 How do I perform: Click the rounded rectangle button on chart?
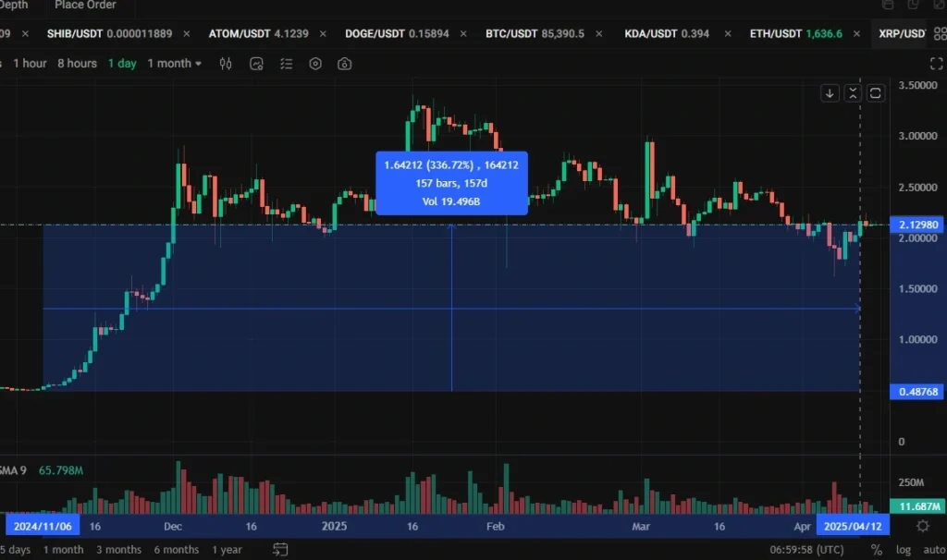(875, 93)
